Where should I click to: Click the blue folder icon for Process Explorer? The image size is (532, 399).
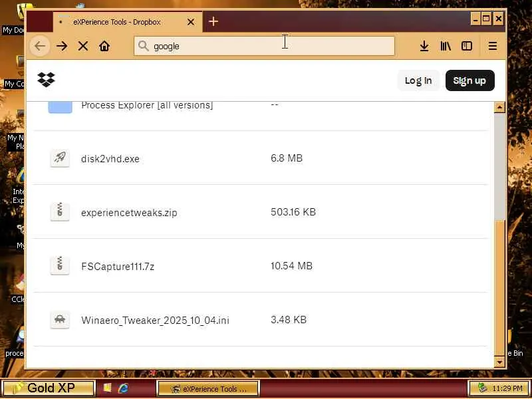(60, 106)
